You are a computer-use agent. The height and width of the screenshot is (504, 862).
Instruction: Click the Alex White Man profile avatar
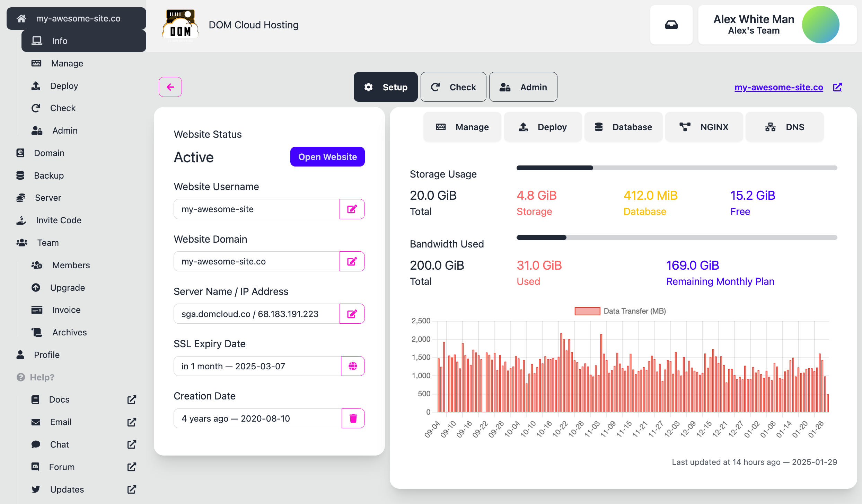tap(820, 25)
